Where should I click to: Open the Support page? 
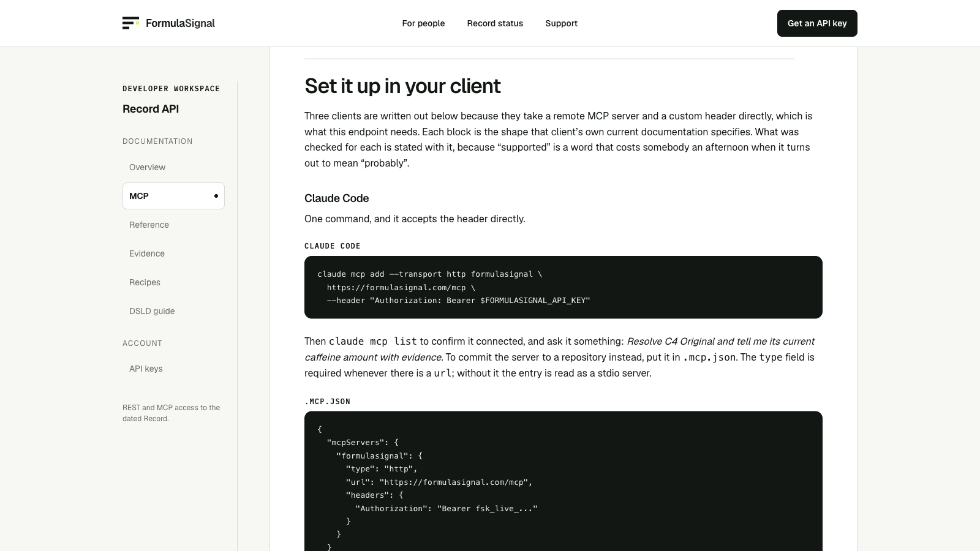coord(561,23)
